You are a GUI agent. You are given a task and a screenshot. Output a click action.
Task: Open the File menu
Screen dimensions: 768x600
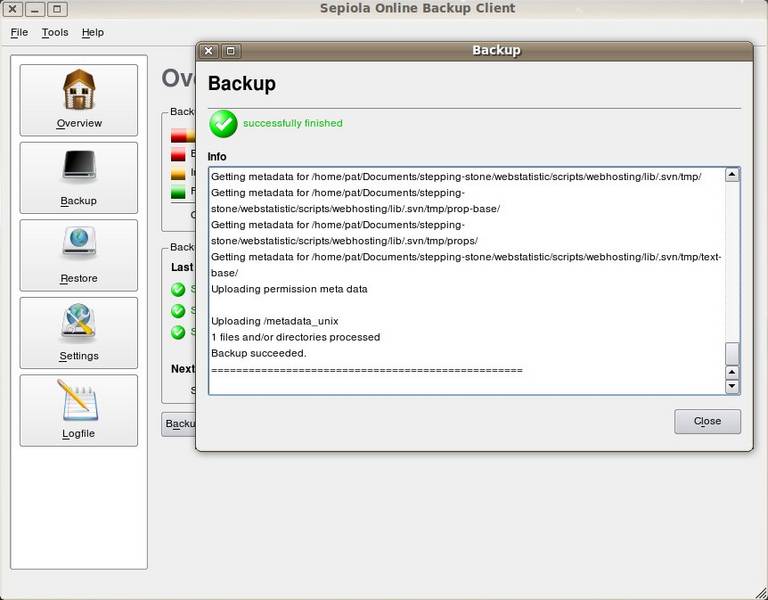19,32
